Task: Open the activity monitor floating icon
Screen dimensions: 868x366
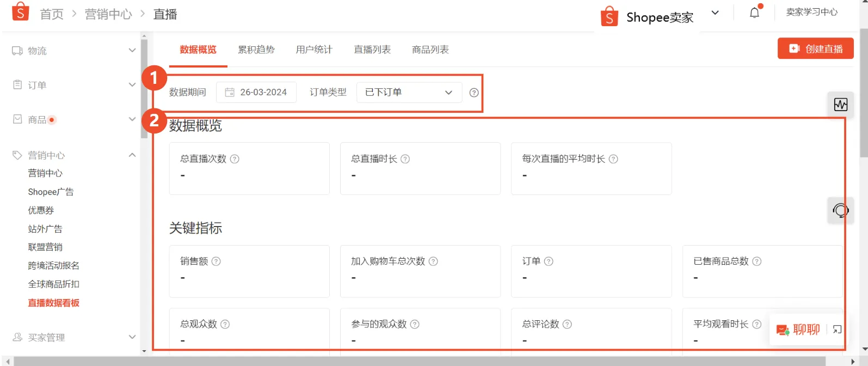Action: pyautogui.click(x=841, y=104)
